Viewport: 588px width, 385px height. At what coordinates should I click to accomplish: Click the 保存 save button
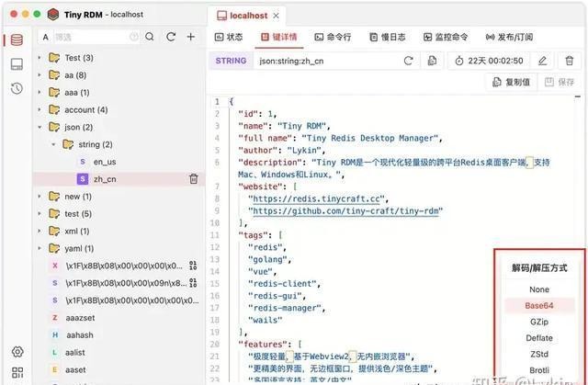coord(560,82)
